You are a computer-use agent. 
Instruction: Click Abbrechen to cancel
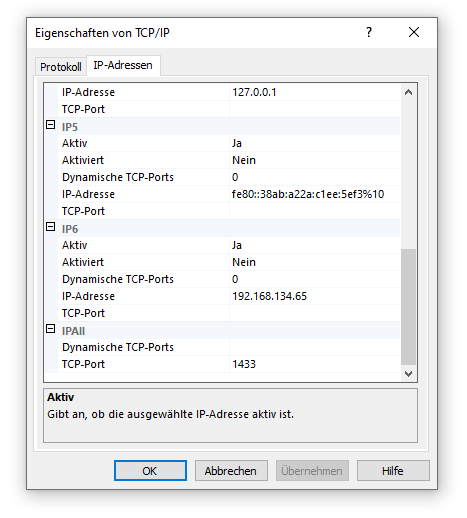click(x=231, y=471)
